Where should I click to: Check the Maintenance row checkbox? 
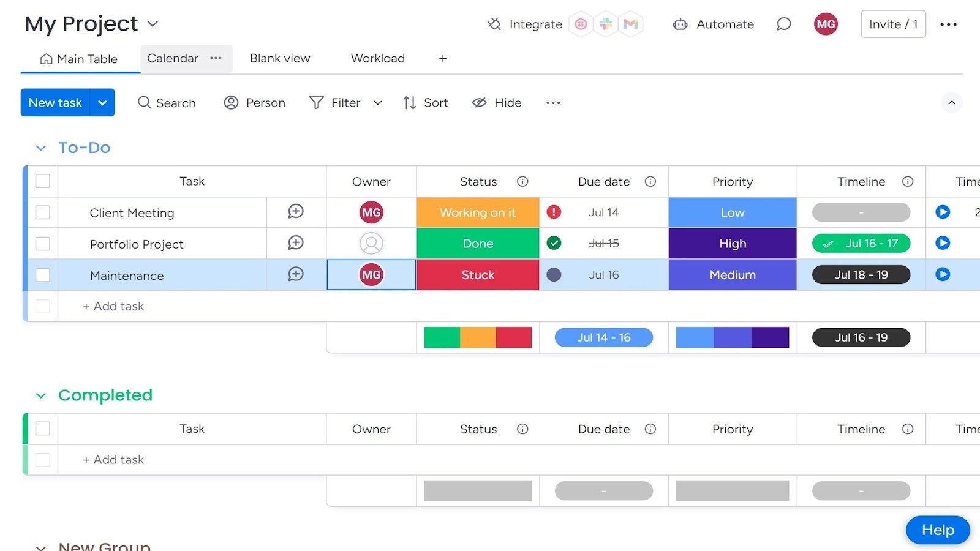pyautogui.click(x=43, y=275)
